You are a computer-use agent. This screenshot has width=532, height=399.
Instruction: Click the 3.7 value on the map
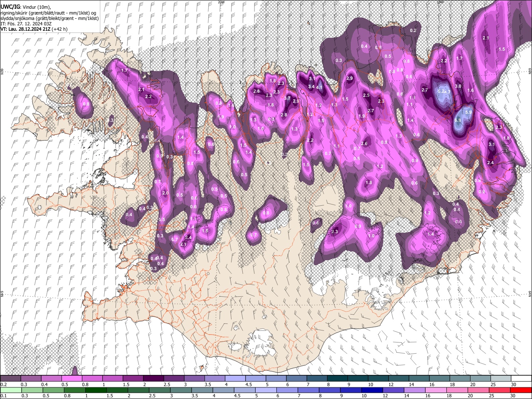pos(287,99)
